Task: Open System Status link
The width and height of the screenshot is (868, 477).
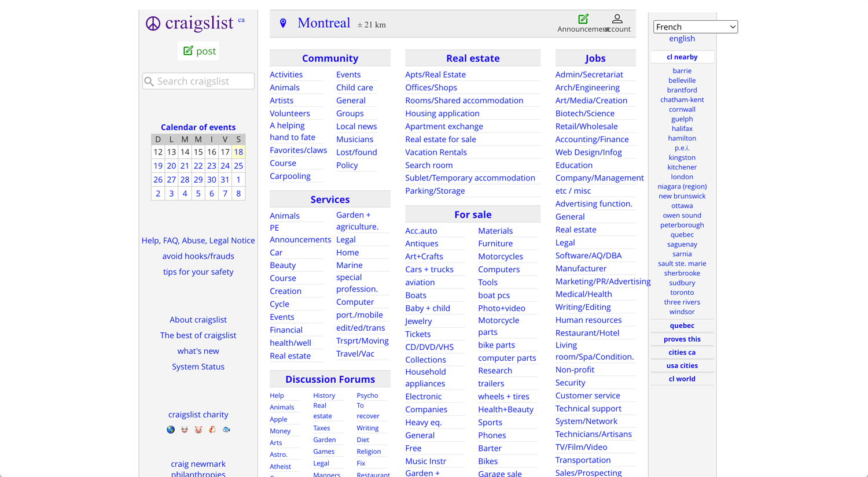Action: click(x=198, y=367)
